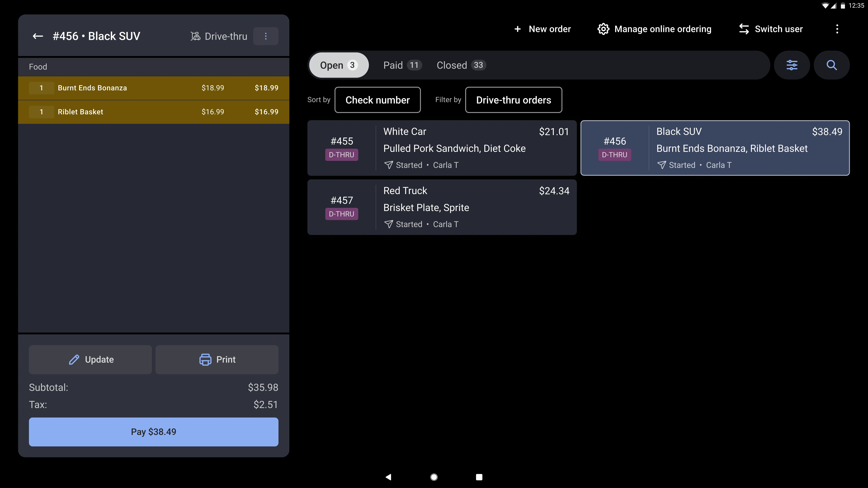Click the Switch user text
The height and width of the screenshot is (488, 868).
[779, 29]
